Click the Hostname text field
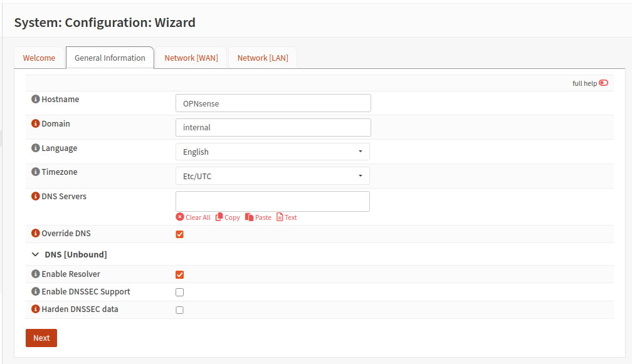Image resolution: width=632 pixels, height=364 pixels. (x=273, y=103)
